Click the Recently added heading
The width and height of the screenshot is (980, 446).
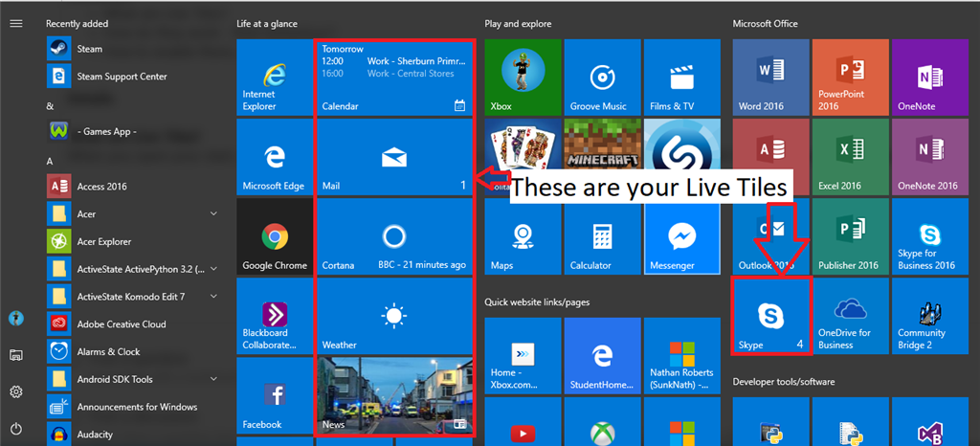[x=77, y=24]
